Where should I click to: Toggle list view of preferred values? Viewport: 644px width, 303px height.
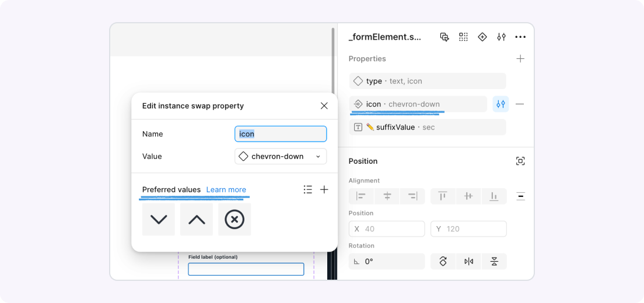point(307,189)
